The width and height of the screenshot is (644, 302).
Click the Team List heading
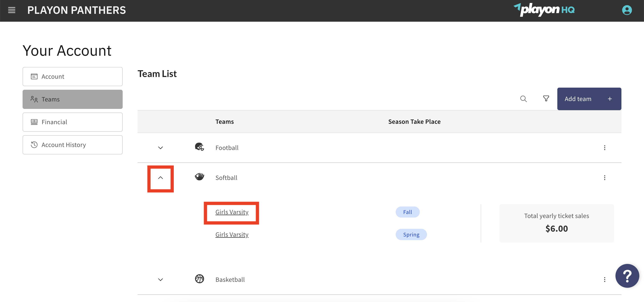pyautogui.click(x=157, y=74)
